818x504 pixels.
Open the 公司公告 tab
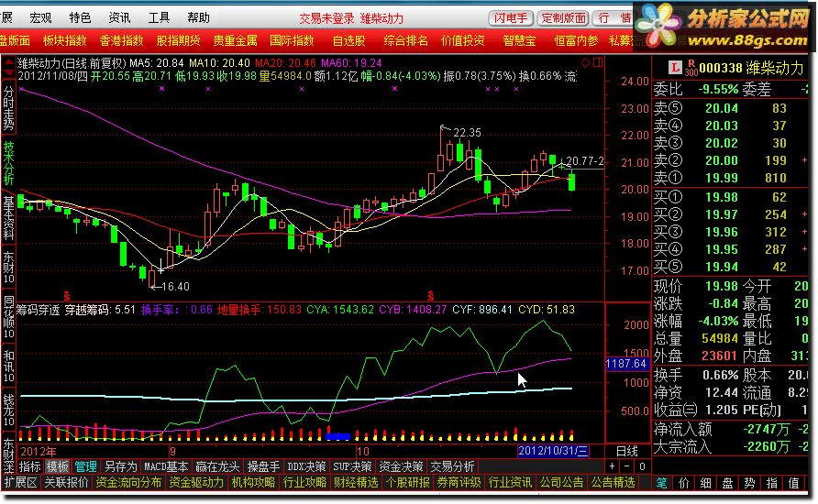coord(561,483)
